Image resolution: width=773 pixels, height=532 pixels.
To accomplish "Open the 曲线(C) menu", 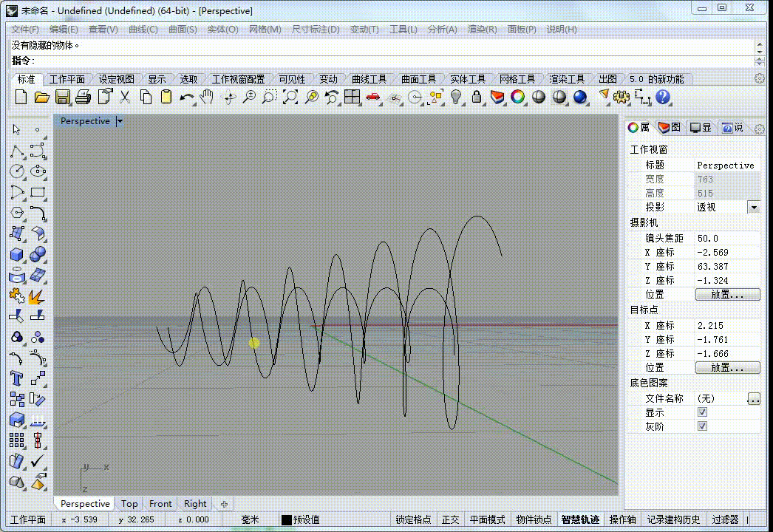I will point(143,30).
